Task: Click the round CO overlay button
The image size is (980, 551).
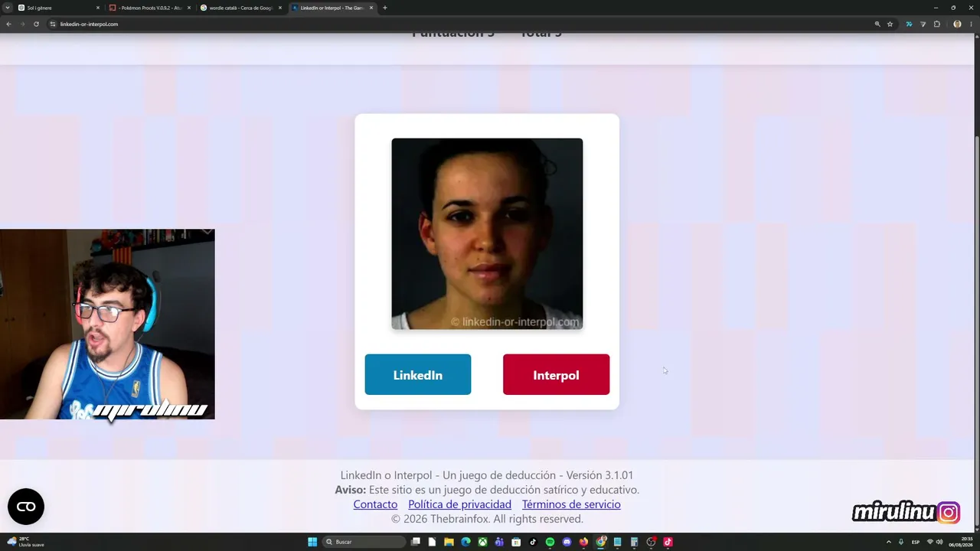Action: click(x=26, y=507)
